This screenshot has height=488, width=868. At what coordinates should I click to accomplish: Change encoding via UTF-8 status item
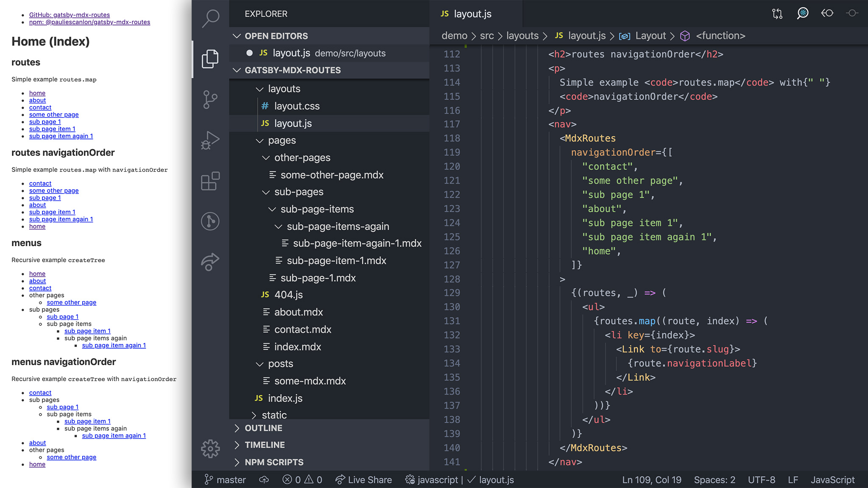pos(762,480)
